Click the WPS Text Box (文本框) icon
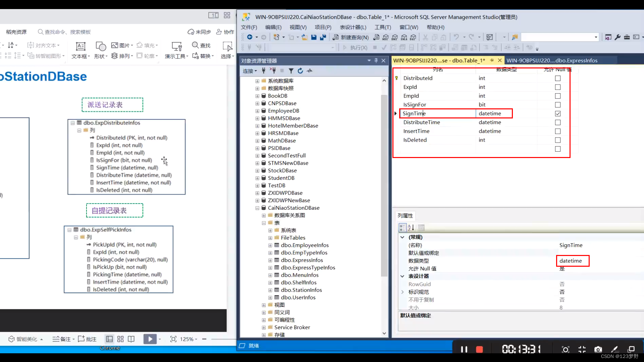 80,46
